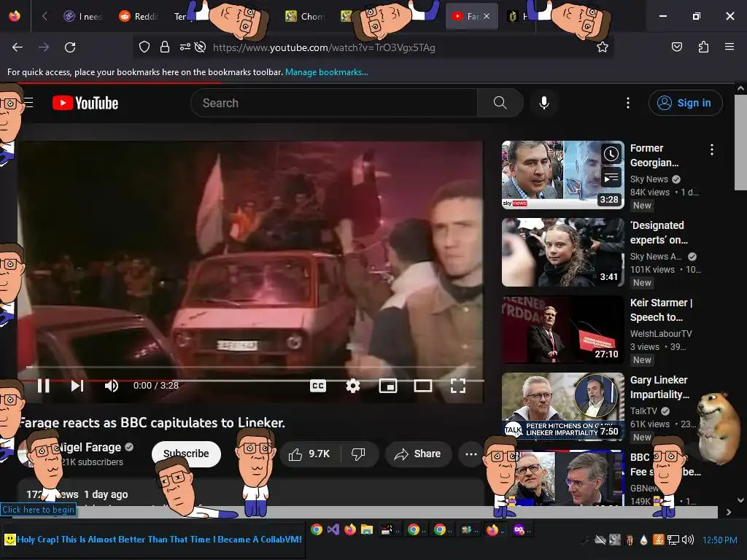
Task: Open the Firefox application hamburger menu
Action: pyautogui.click(x=729, y=47)
